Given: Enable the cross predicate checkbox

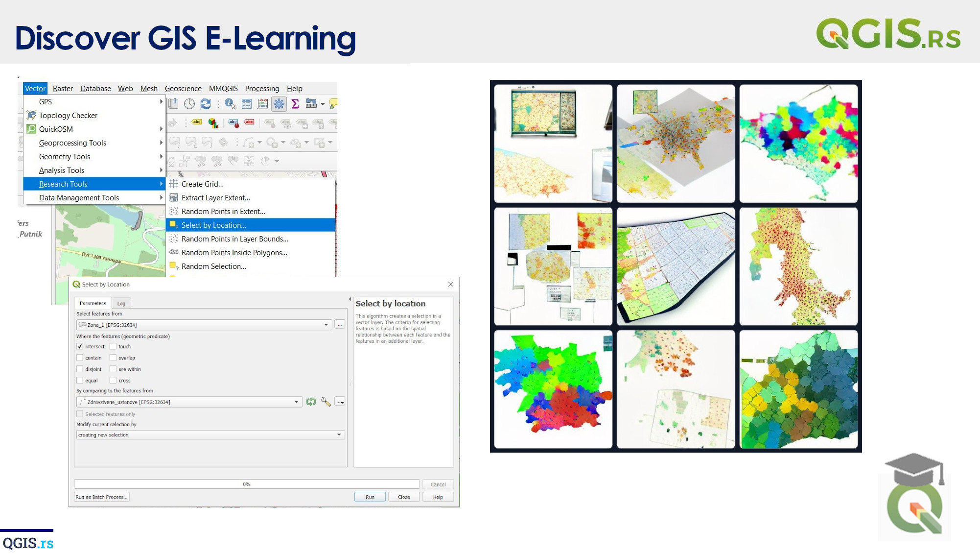Looking at the screenshot, I should (113, 380).
